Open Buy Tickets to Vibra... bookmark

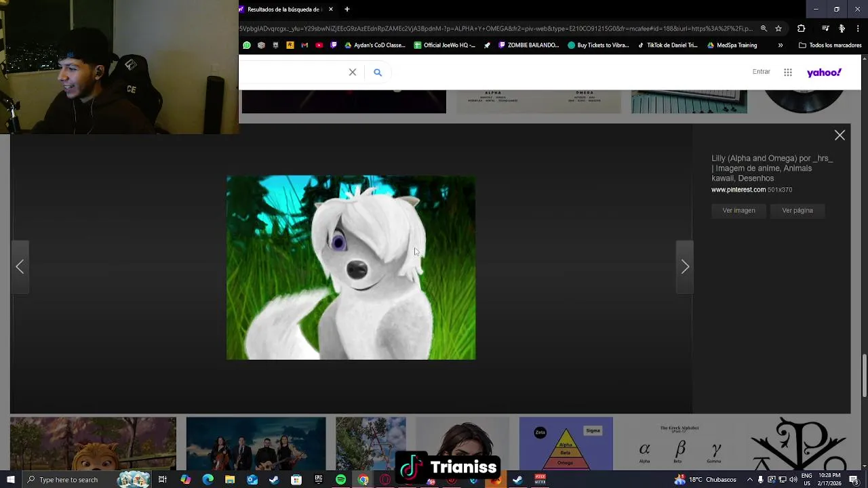[x=599, y=45]
